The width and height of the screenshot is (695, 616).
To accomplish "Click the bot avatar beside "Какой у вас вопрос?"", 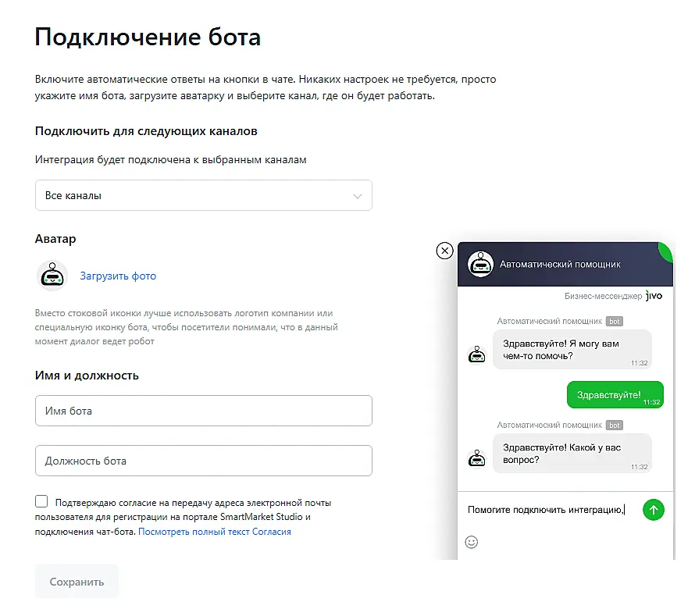I will point(476,458).
